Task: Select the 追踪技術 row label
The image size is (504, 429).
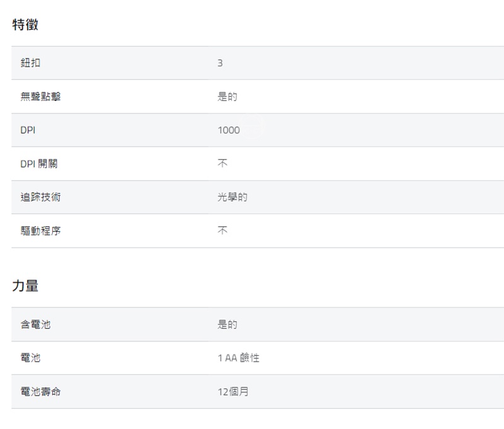Action: [40, 197]
